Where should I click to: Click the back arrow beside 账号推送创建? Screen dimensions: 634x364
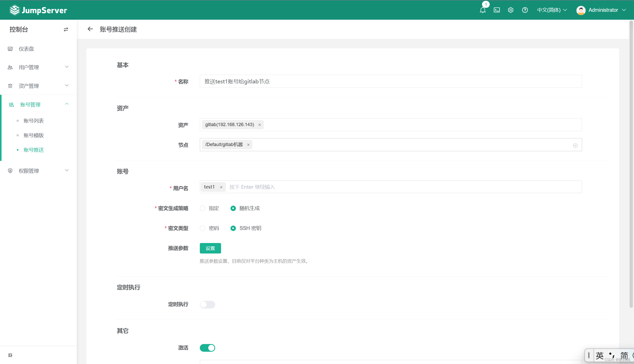(x=90, y=29)
